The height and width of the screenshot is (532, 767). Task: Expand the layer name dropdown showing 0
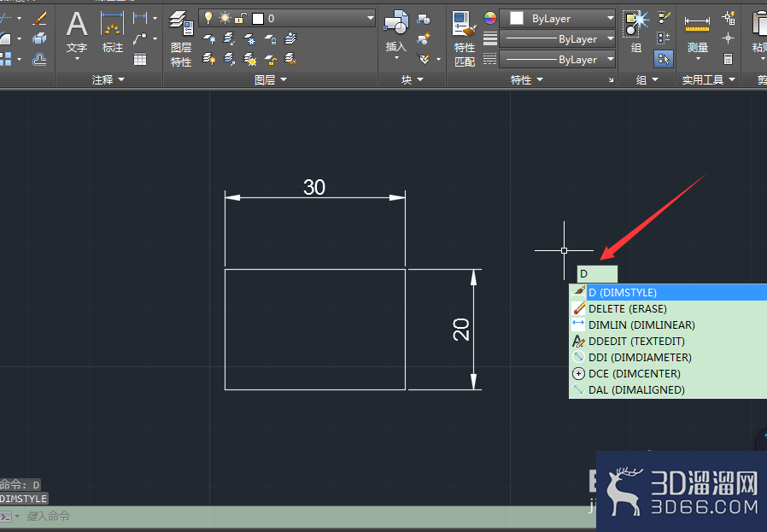click(287, 19)
